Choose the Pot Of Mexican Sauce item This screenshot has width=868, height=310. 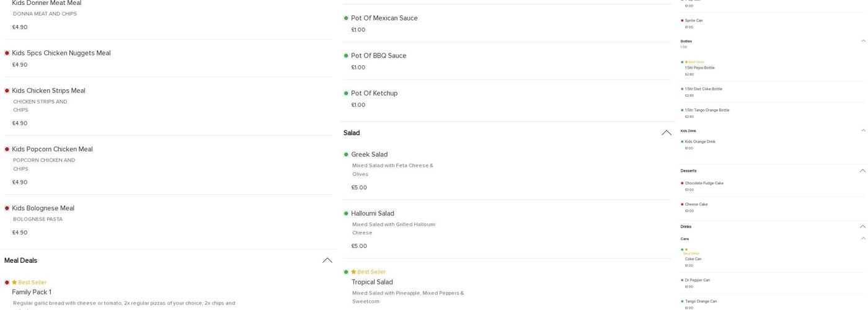pos(384,18)
